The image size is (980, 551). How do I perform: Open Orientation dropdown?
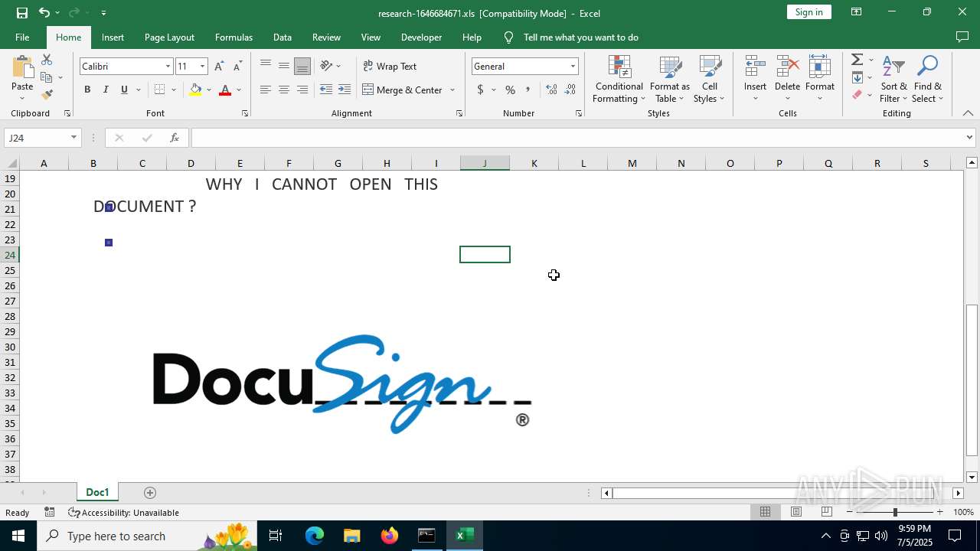[x=331, y=66]
